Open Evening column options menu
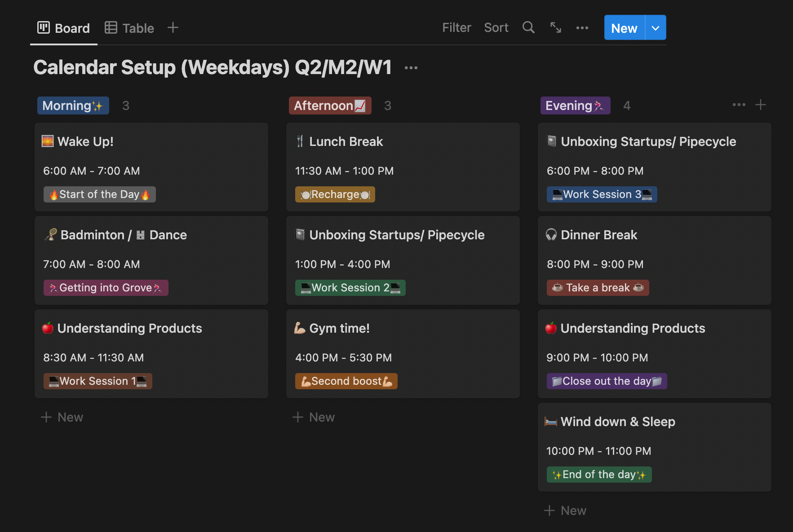This screenshot has width=793, height=532. coord(739,105)
